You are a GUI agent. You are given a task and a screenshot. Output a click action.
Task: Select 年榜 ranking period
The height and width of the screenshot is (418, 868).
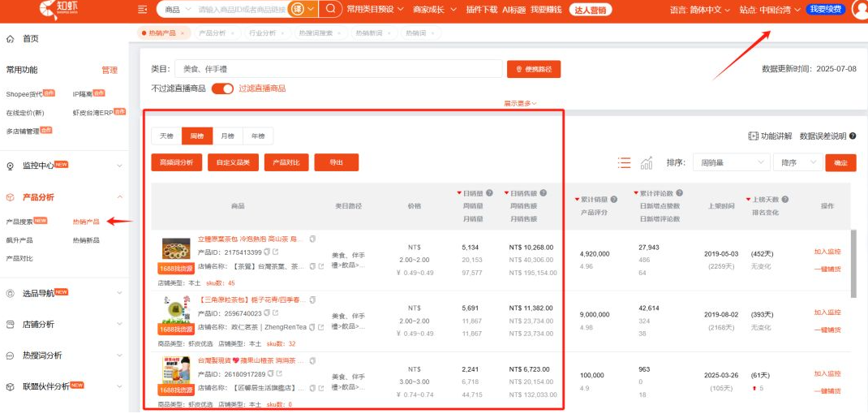coord(258,136)
